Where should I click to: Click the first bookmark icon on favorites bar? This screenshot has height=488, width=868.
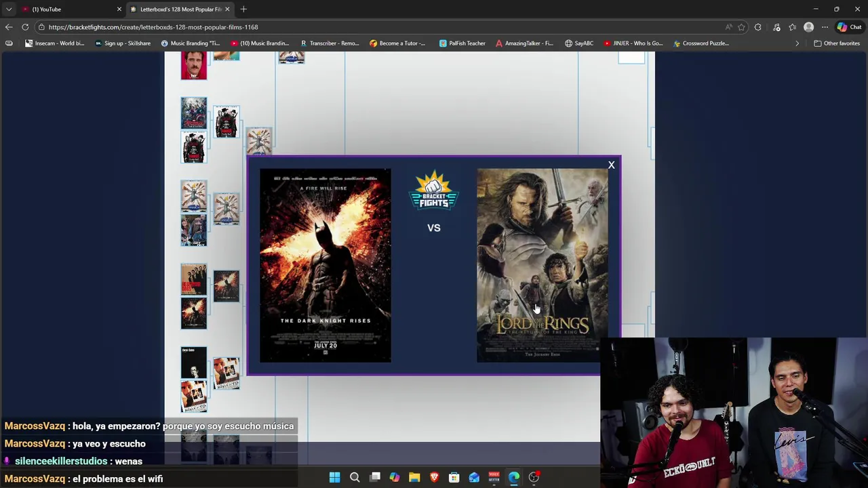pos(9,43)
